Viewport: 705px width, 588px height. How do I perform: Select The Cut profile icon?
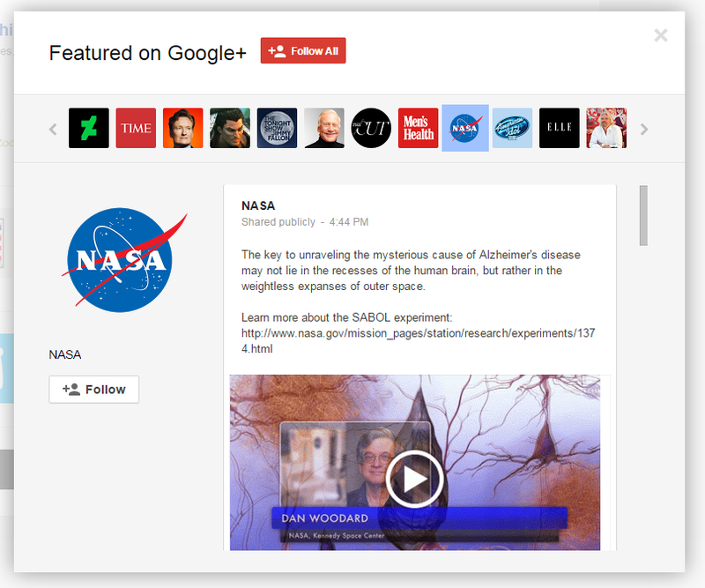(x=371, y=128)
